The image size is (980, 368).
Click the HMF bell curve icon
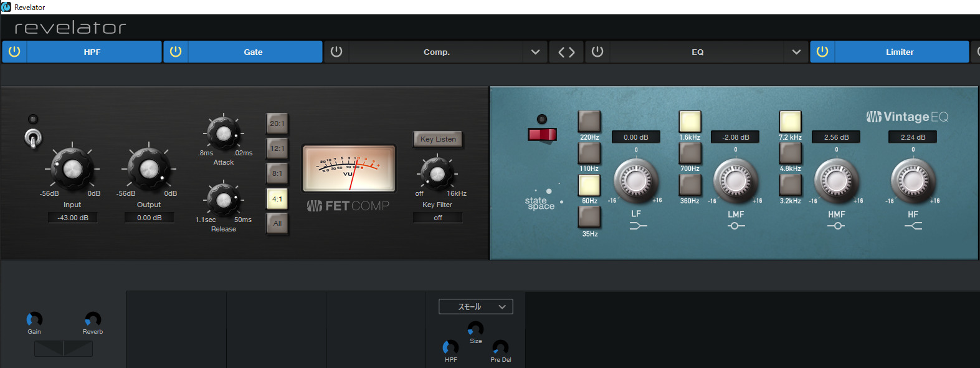(836, 226)
